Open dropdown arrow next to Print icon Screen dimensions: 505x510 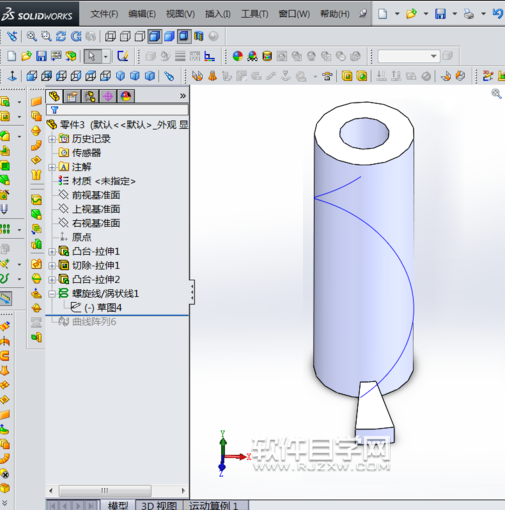click(x=483, y=14)
